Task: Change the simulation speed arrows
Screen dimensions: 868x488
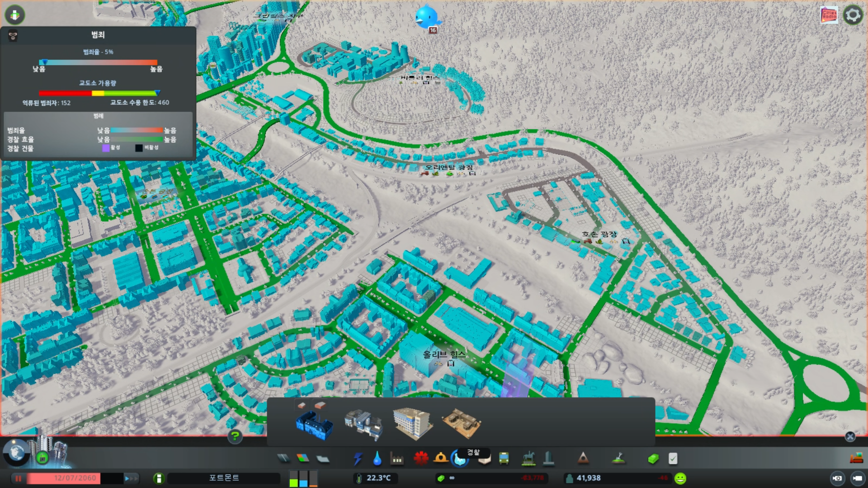Action: 131,478
